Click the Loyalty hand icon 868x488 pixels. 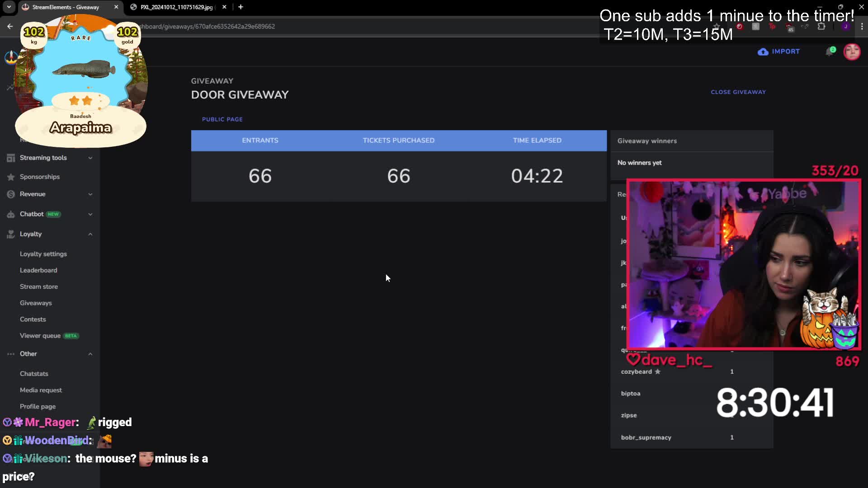pos(11,234)
